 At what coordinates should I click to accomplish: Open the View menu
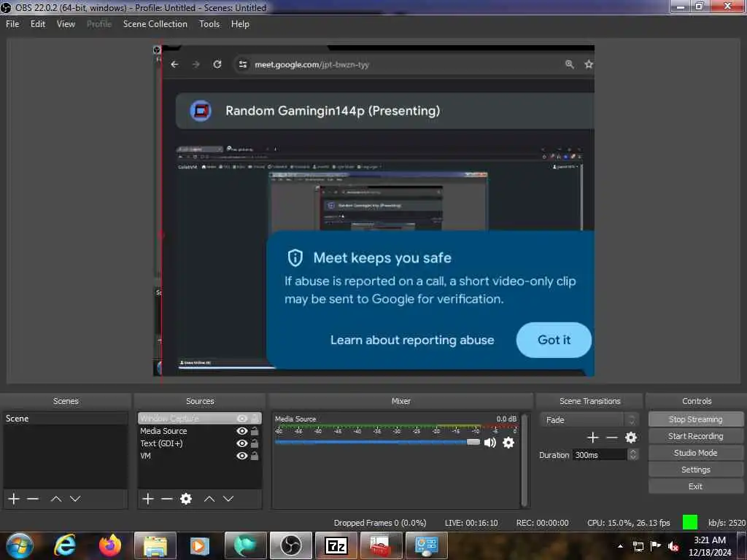pyautogui.click(x=66, y=24)
